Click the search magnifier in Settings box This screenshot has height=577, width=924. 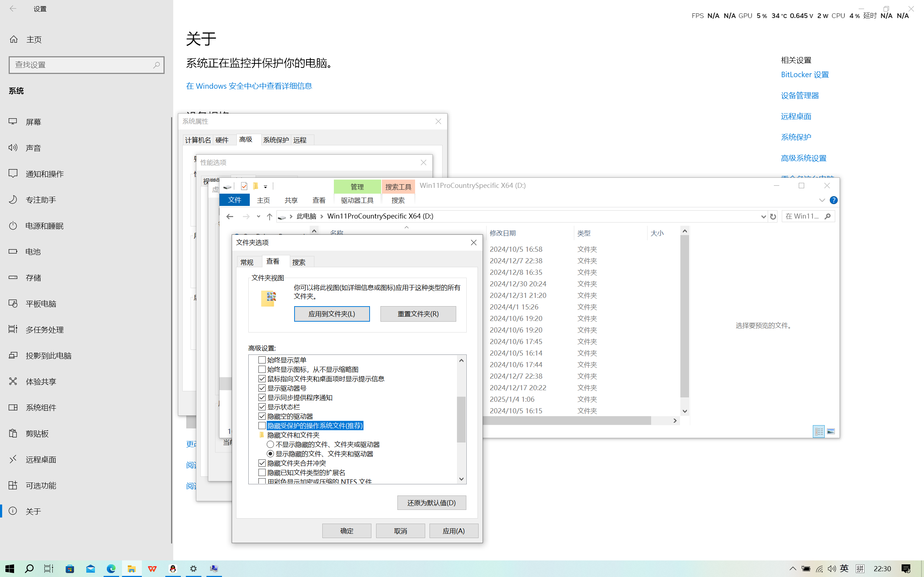coord(156,65)
